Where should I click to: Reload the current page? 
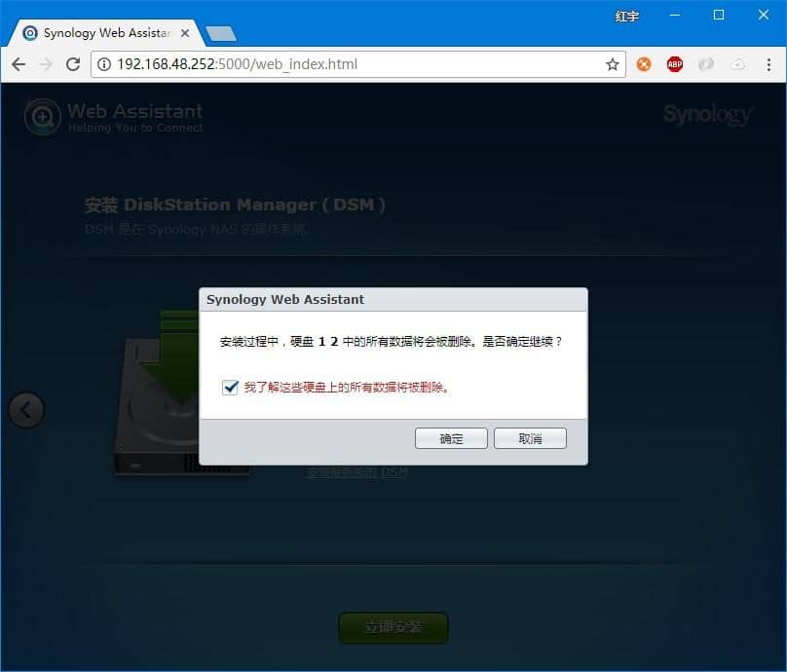click(x=72, y=64)
